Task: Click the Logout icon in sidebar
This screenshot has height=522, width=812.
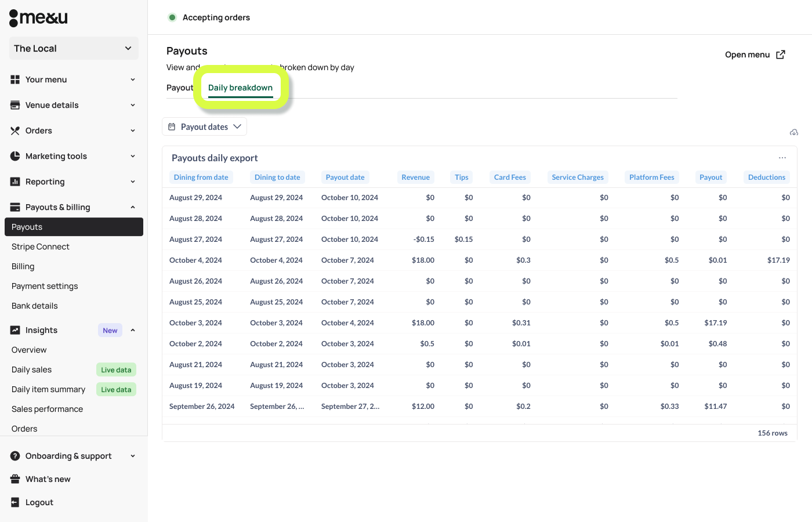Action: [x=15, y=502]
